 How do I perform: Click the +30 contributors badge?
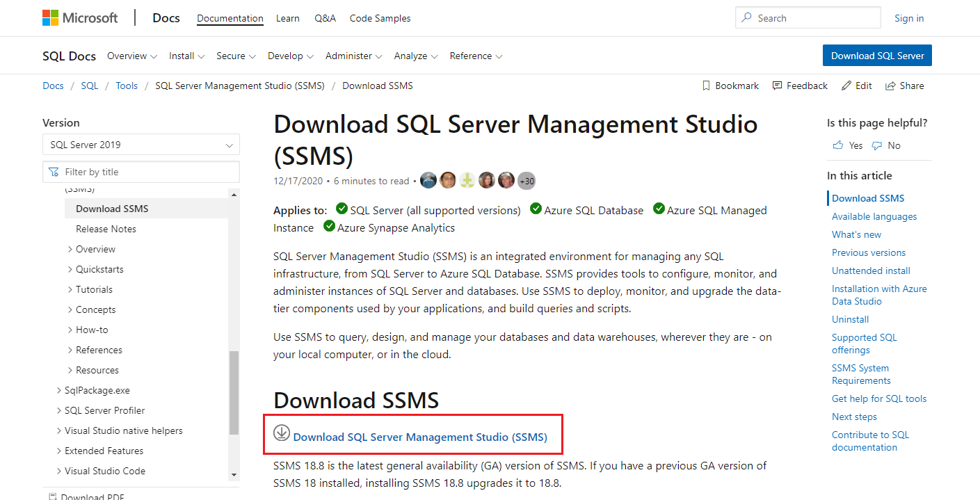pyautogui.click(x=526, y=180)
